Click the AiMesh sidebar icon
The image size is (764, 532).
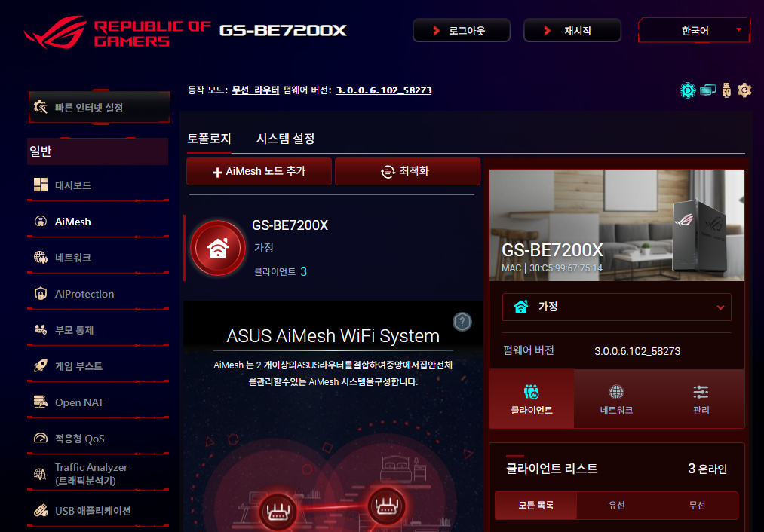click(x=41, y=222)
